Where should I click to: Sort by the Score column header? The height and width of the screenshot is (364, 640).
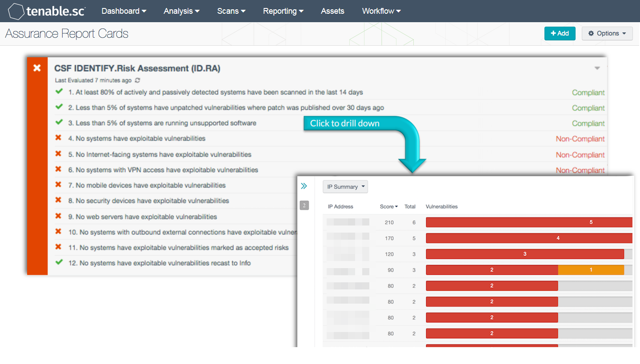pyautogui.click(x=389, y=206)
